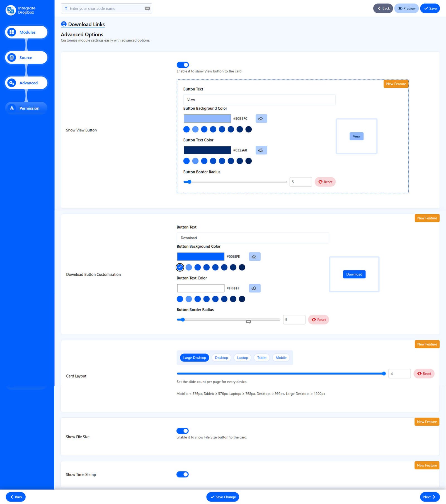446x504 pixels.
Task: Click the shortcode name input field
Action: coord(106,9)
